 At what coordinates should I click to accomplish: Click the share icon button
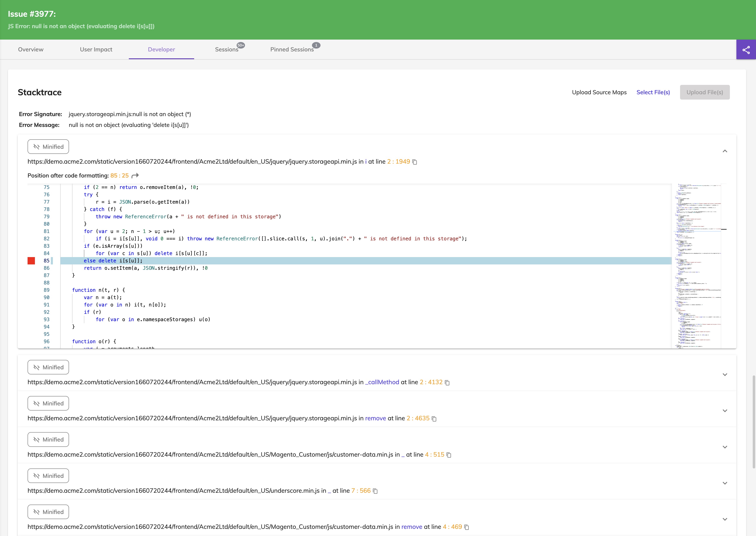pos(746,50)
